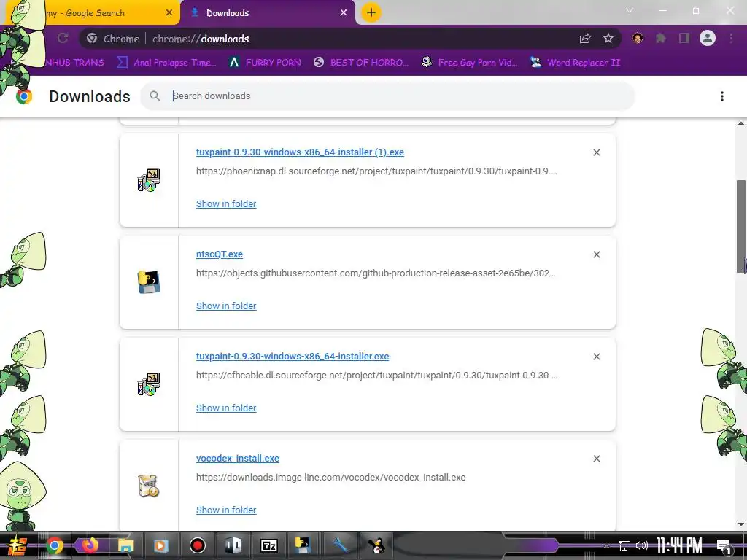Click the magnifier icon in Search downloads
Viewport: 747px width, 560px height.
155,96
